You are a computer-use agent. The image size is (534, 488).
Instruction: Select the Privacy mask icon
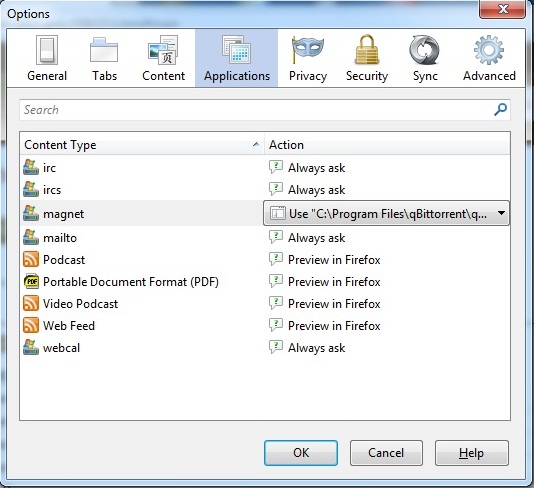point(308,50)
